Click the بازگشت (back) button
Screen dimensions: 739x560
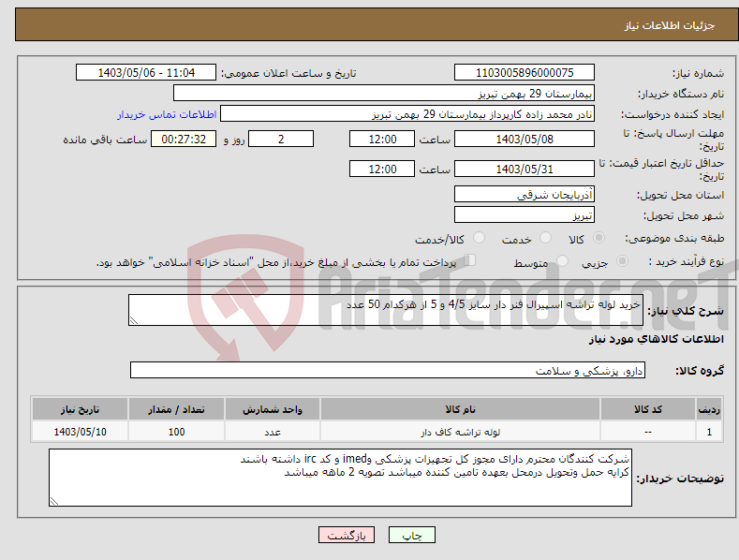point(347,535)
